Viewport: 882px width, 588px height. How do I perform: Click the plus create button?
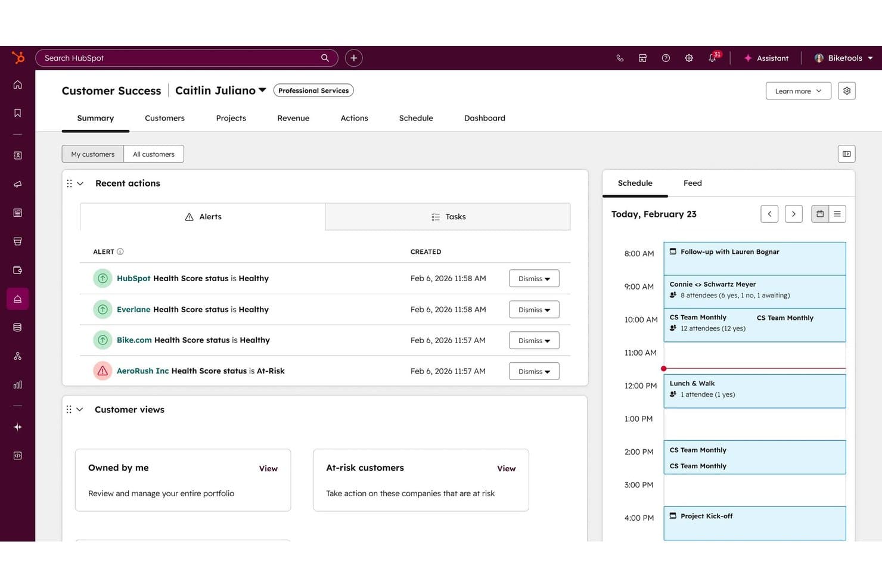coord(354,58)
